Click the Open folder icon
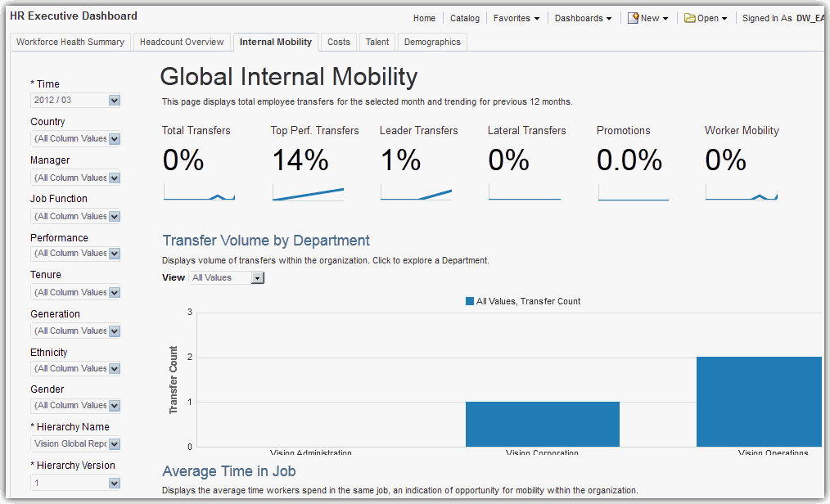This screenshot has width=830, height=504. click(689, 18)
